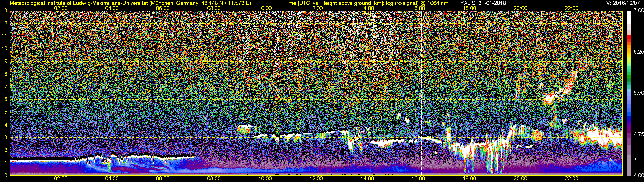Click the 13 km height axis label
The height and width of the screenshot is (182, 644).
[5, 10]
